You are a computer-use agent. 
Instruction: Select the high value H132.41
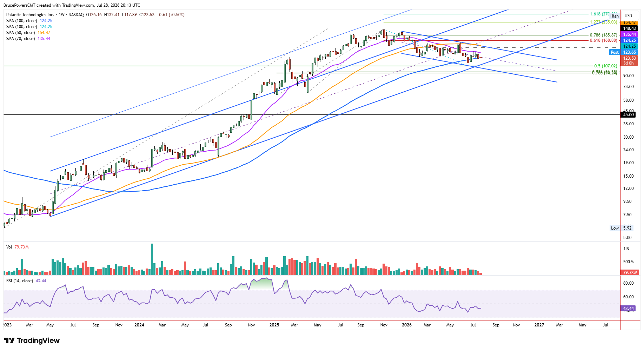pos(112,15)
